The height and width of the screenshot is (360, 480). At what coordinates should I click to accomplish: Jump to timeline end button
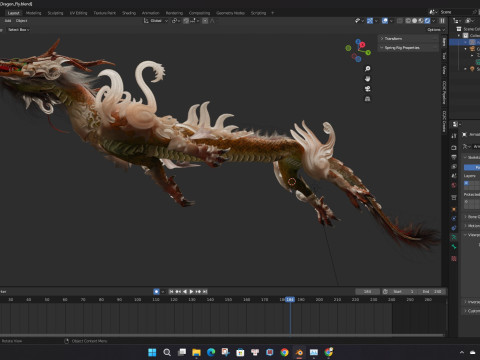click(x=205, y=292)
